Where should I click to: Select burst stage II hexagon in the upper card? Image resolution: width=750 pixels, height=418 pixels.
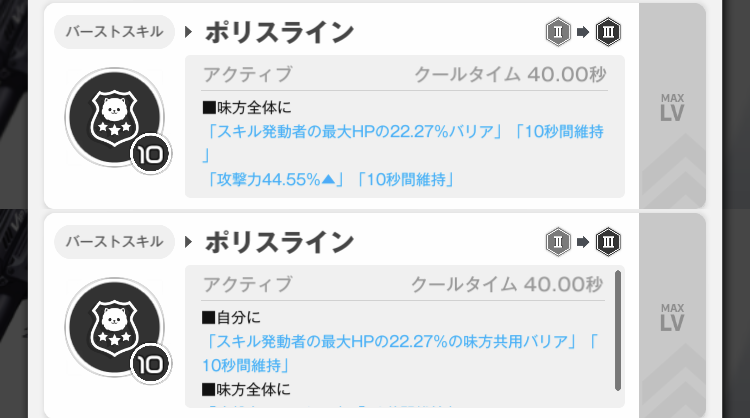point(560,32)
